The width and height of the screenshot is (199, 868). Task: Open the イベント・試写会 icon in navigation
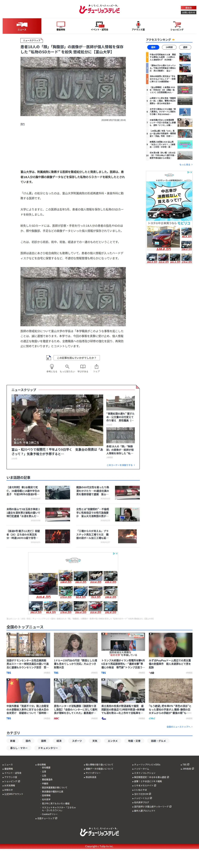[x=99, y=25]
